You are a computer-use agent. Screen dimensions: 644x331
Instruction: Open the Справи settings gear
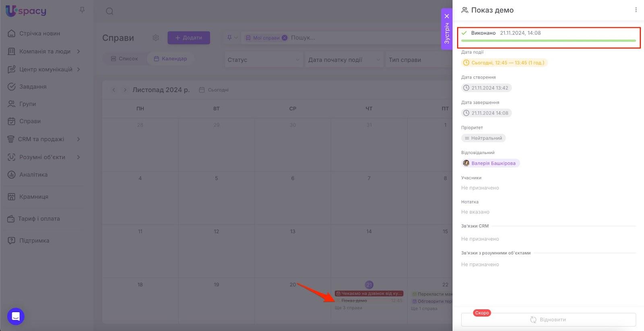[x=156, y=38]
